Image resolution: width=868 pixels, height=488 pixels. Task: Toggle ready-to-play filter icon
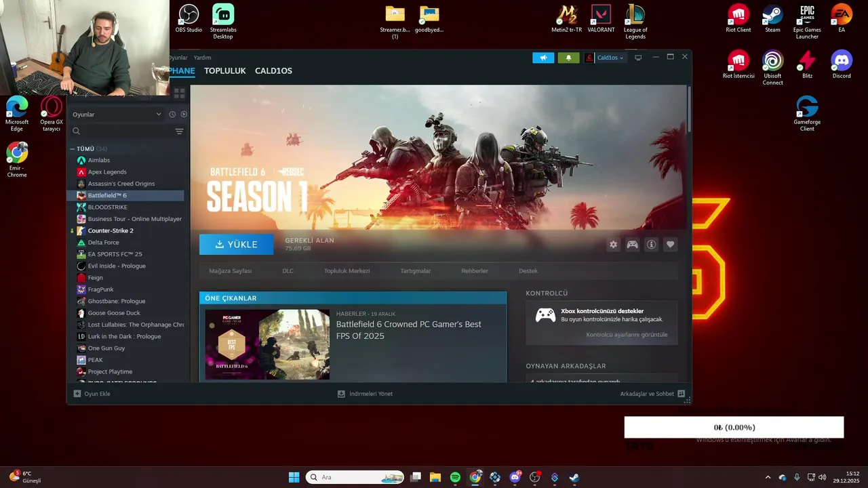(x=184, y=115)
